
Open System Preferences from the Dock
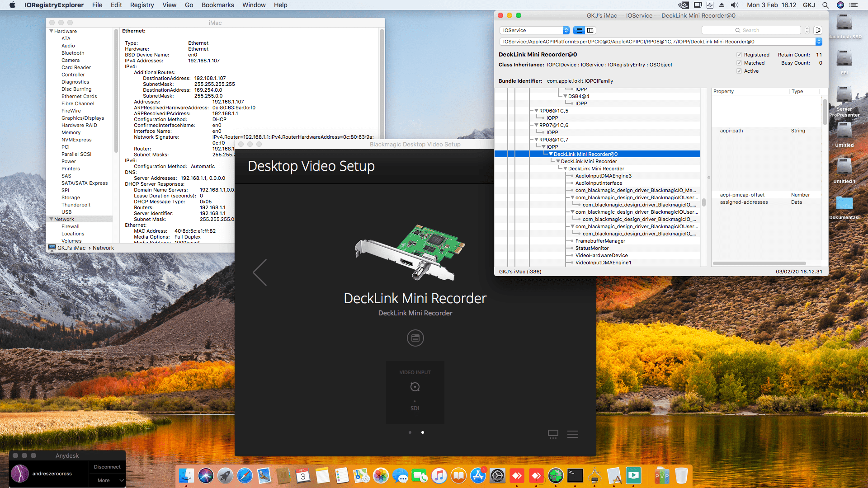pyautogui.click(x=497, y=475)
